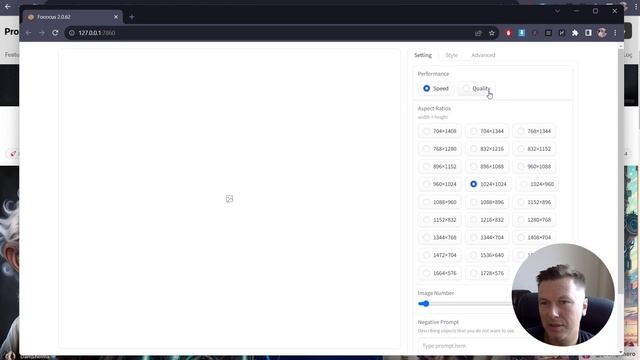
Task: Open the red extension icon
Action: pyautogui.click(x=508, y=33)
